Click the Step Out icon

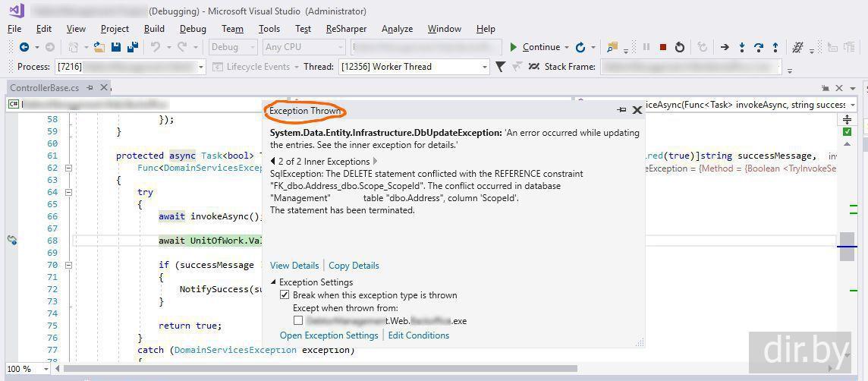click(x=775, y=47)
